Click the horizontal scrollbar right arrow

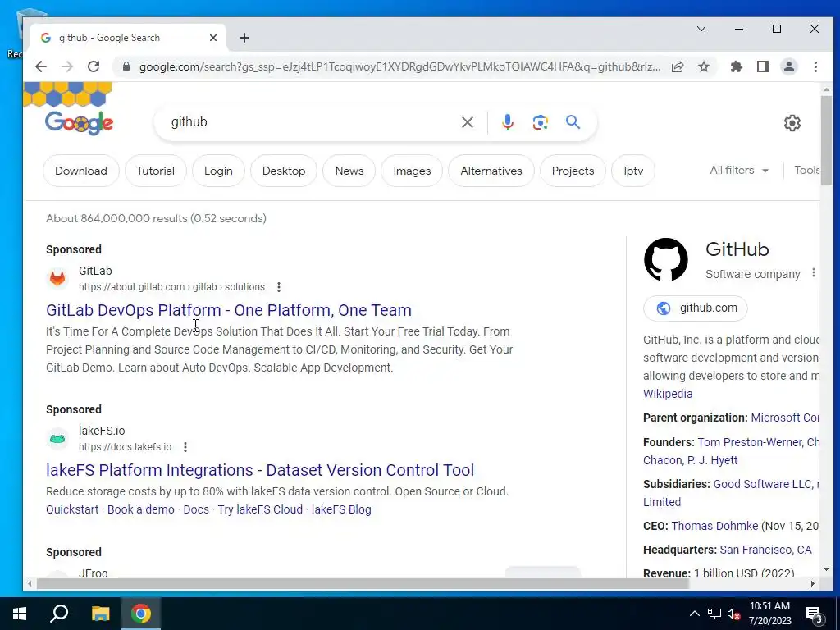pyautogui.click(x=813, y=583)
